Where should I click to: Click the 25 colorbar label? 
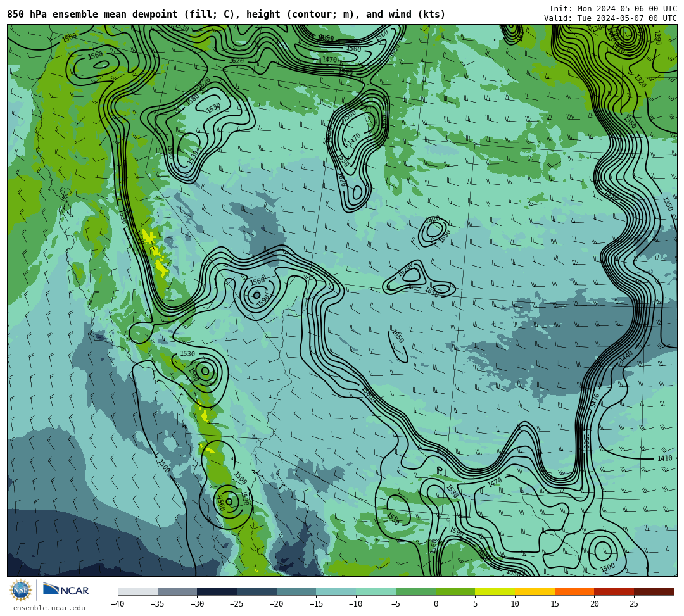[x=634, y=604]
